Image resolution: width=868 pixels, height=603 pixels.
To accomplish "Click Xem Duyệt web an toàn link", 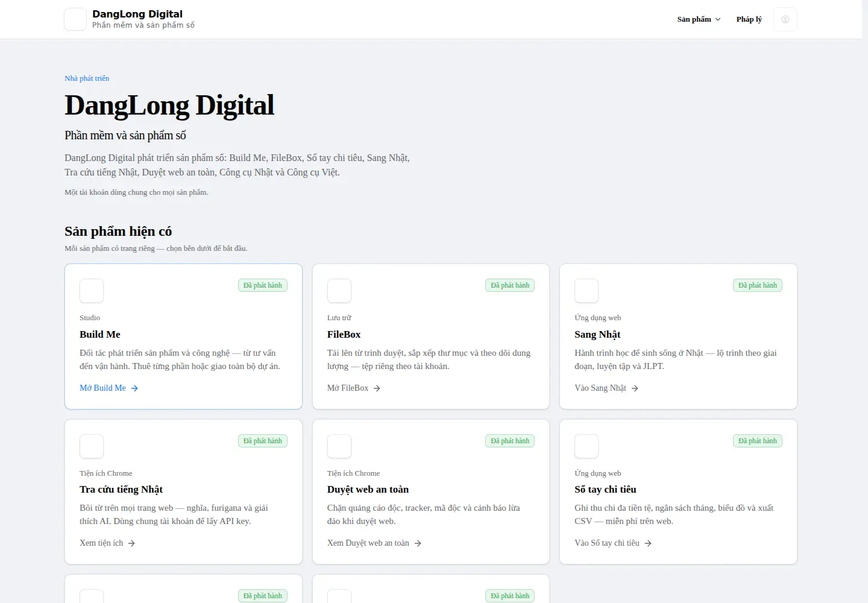I will coord(374,543).
